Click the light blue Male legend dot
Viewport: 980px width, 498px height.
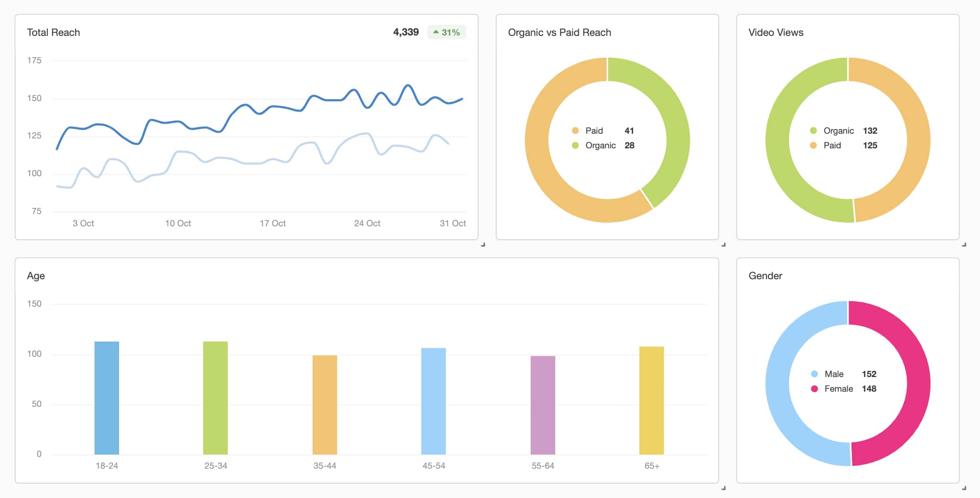[x=814, y=374]
